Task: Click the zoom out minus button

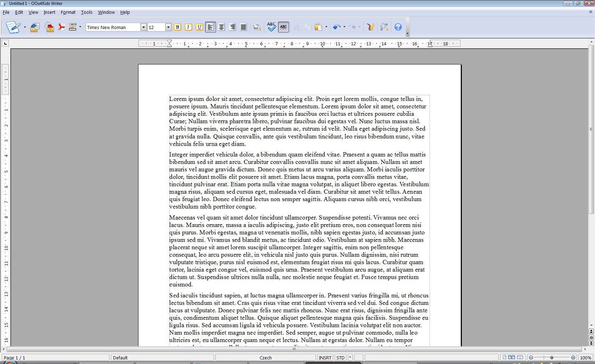Action: tap(531, 358)
